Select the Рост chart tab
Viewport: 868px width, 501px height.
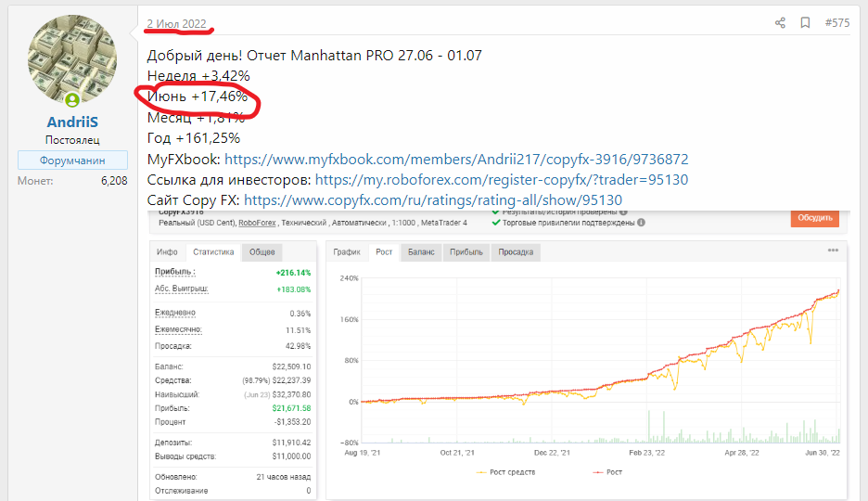(x=384, y=251)
